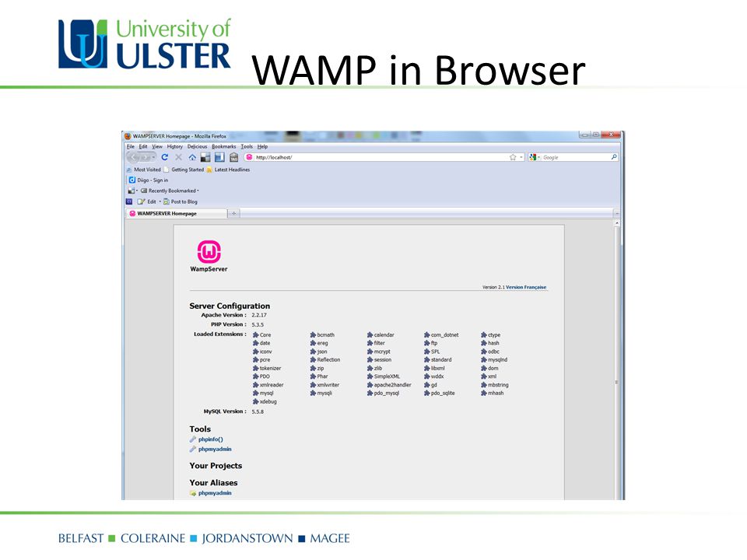Click the Apache version value 2.2.17

(259, 315)
